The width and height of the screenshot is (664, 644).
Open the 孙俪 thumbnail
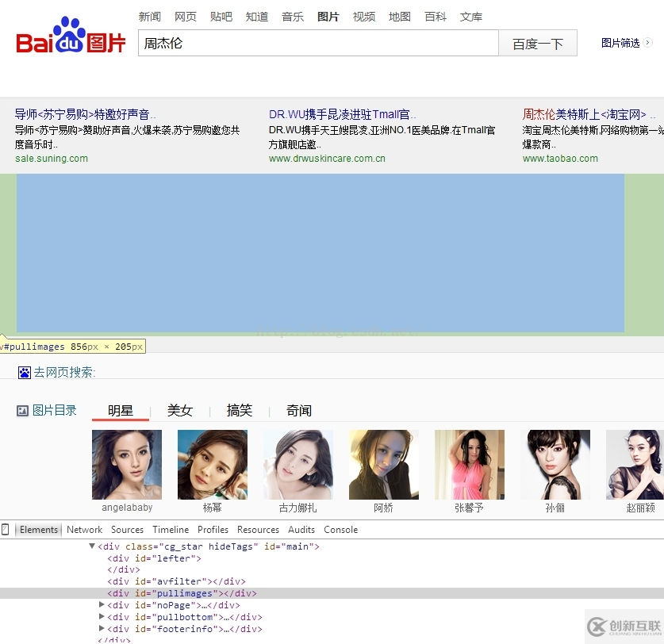coord(555,465)
